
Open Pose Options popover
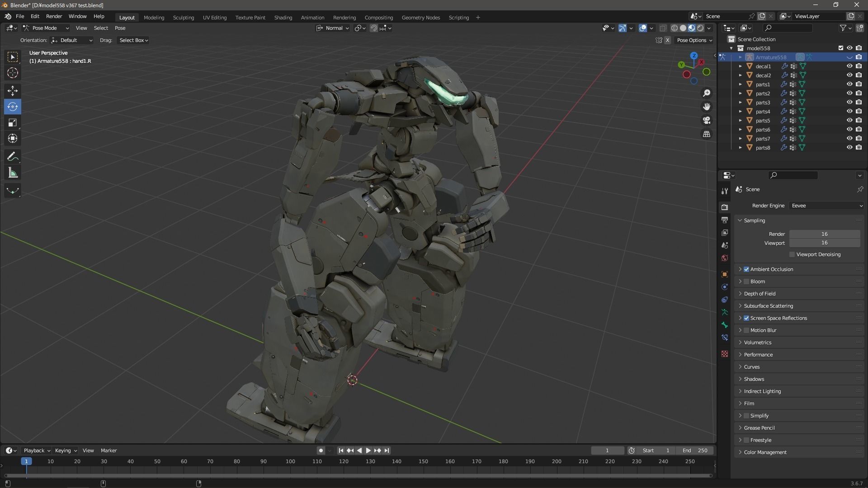pos(694,40)
